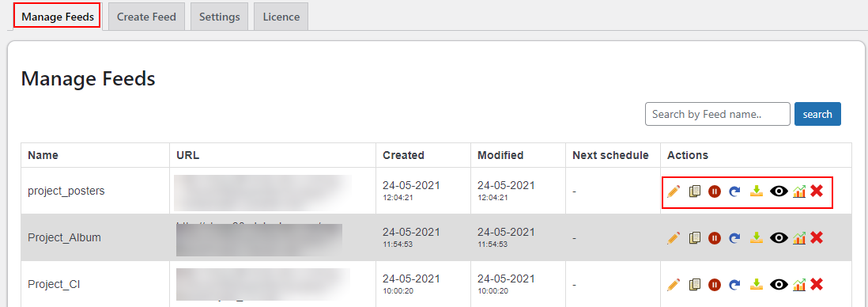The height and width of the screenshot is (307, 868).
Task: Focus the Search by Feed name field
Action: coord(718,114)
